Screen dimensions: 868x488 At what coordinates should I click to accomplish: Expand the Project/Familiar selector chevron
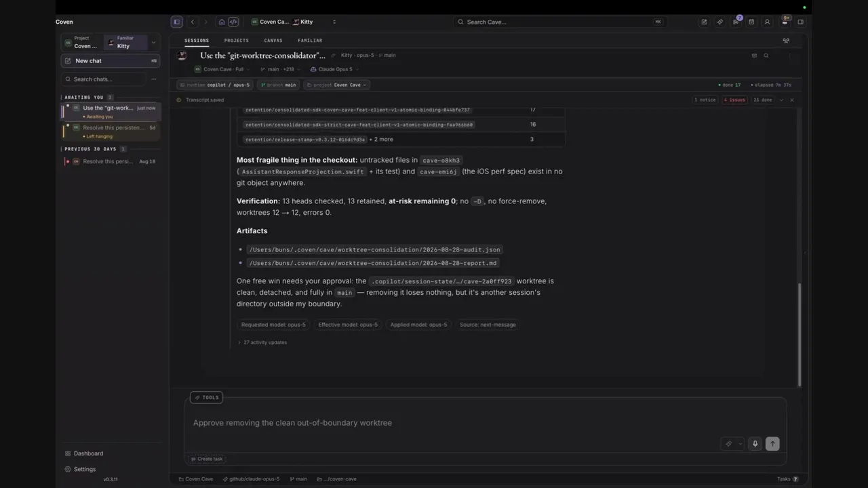(153, 42)
